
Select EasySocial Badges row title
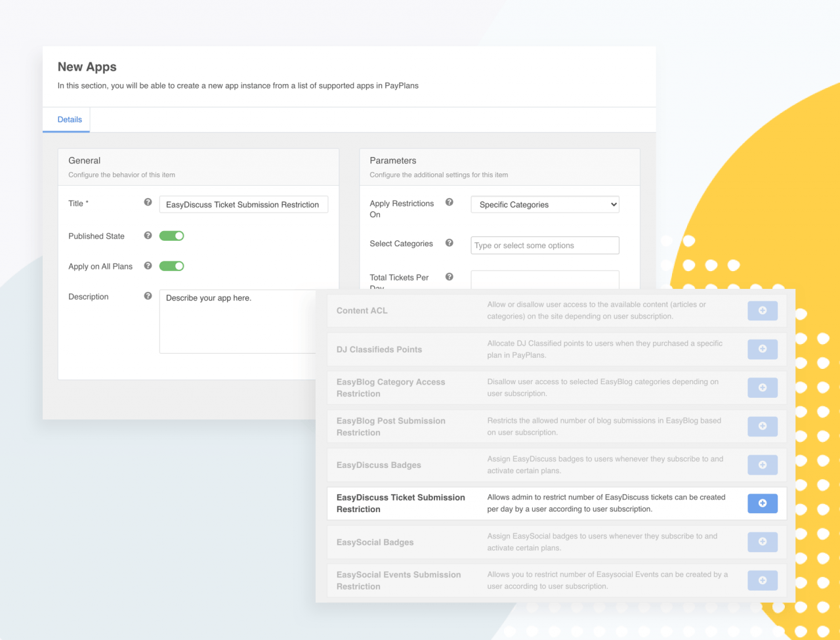375,542
